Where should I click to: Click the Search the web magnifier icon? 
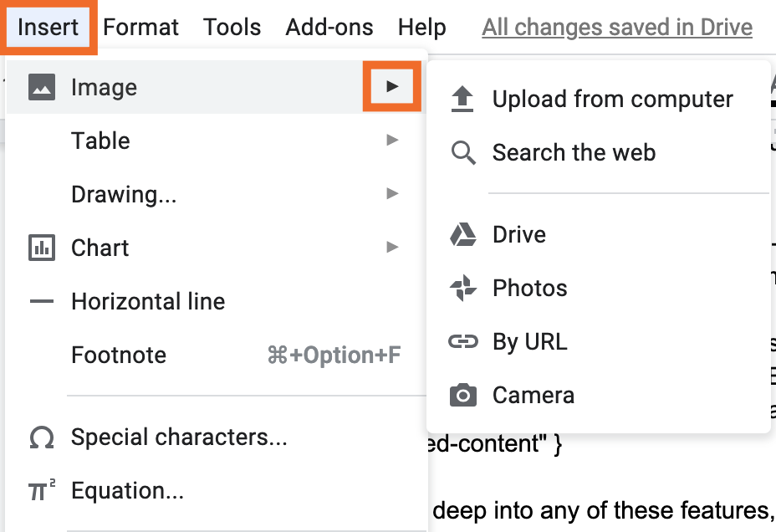(x=462, y=153)
